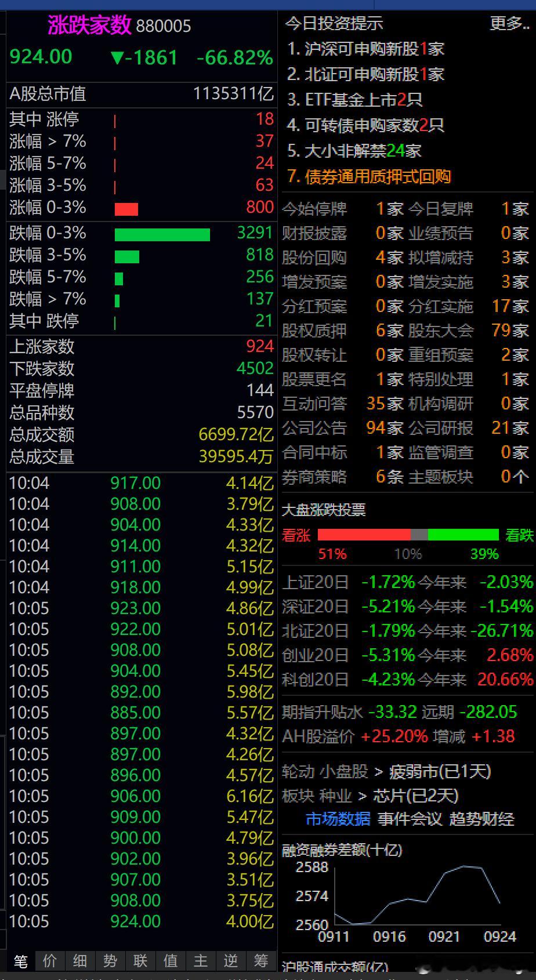Switch to the 筹 tab

coord(261,961)
